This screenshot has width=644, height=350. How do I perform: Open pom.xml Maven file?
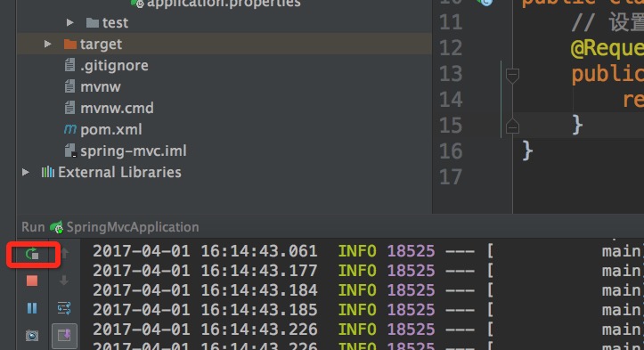click(x=111, y=129)
